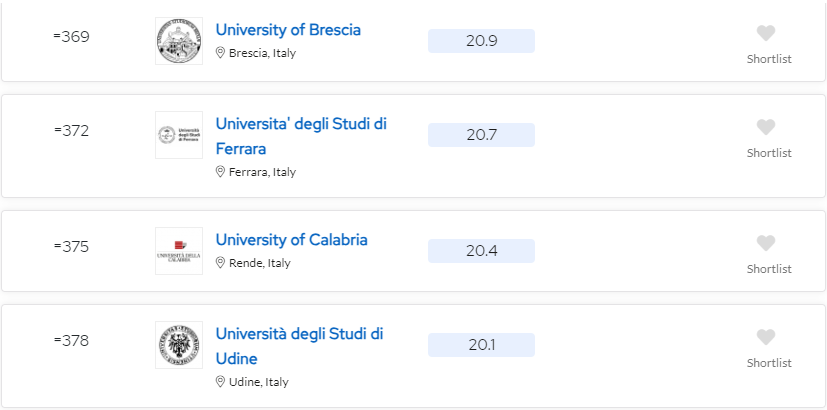Viewport: 827px width, 410px height.
Task: Click the Ferrara university logo thumbnail
Action: (179, 135)
